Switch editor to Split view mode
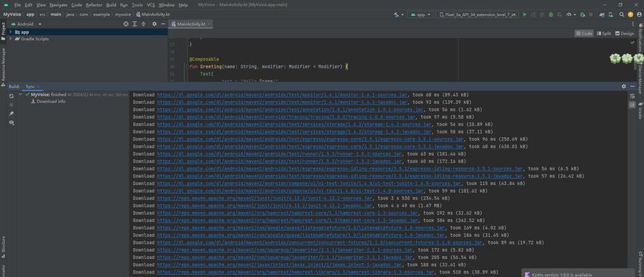The image size is (644, 277). point(604,33)
